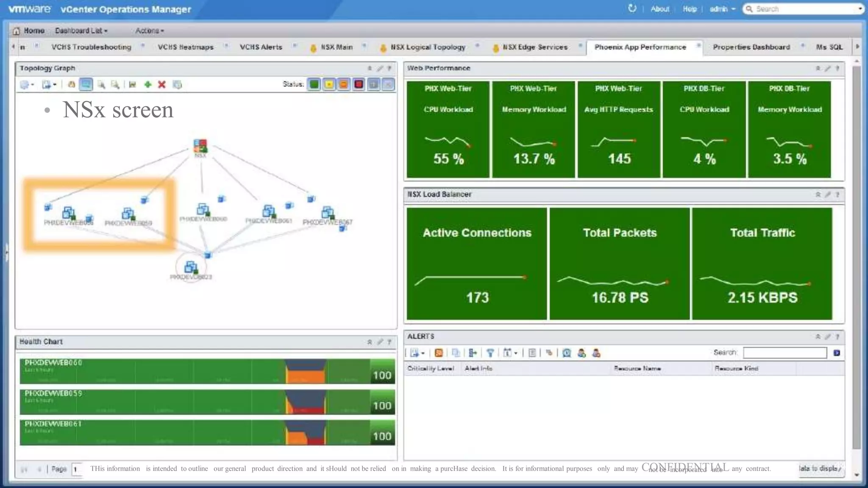Click the RSS feed icon in Alerts toolbar
This screenshot has width=868, height=488.
pos(439,353)
